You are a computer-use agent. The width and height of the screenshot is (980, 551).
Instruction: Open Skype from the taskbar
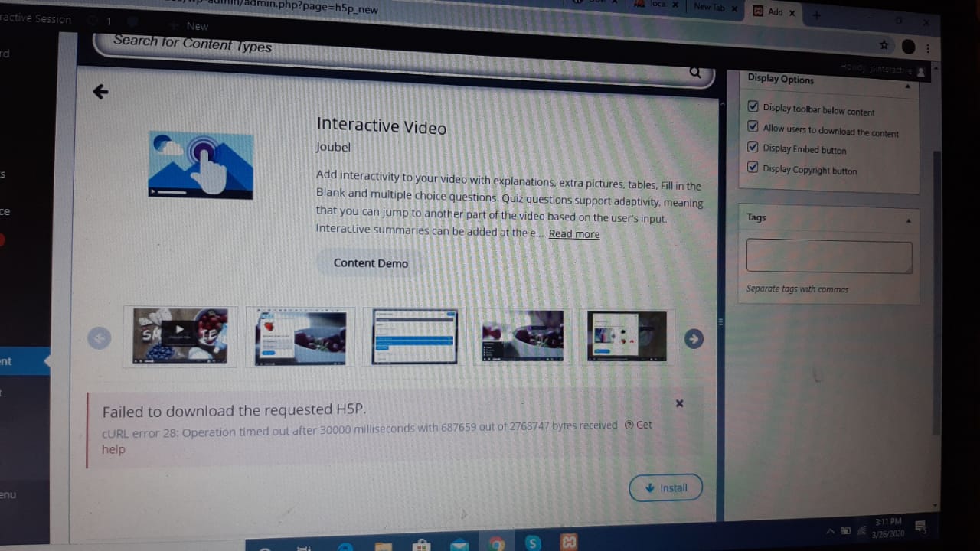click(x=534, y=543)
